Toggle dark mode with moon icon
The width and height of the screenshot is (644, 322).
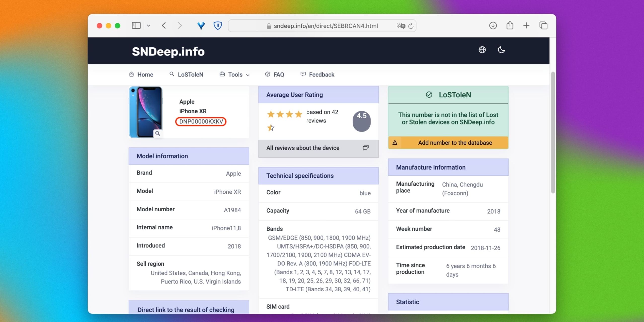pyautogui.click(x=501, y=50)
